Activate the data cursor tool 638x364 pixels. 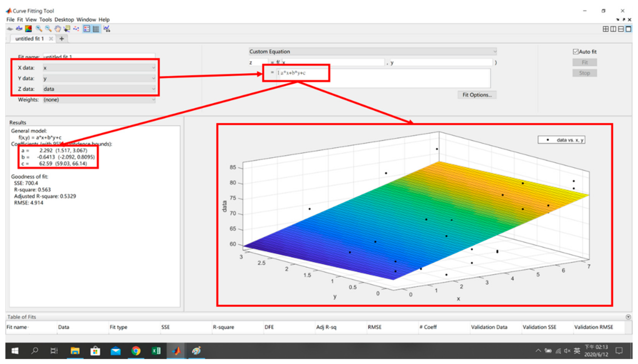pos(67,29)
